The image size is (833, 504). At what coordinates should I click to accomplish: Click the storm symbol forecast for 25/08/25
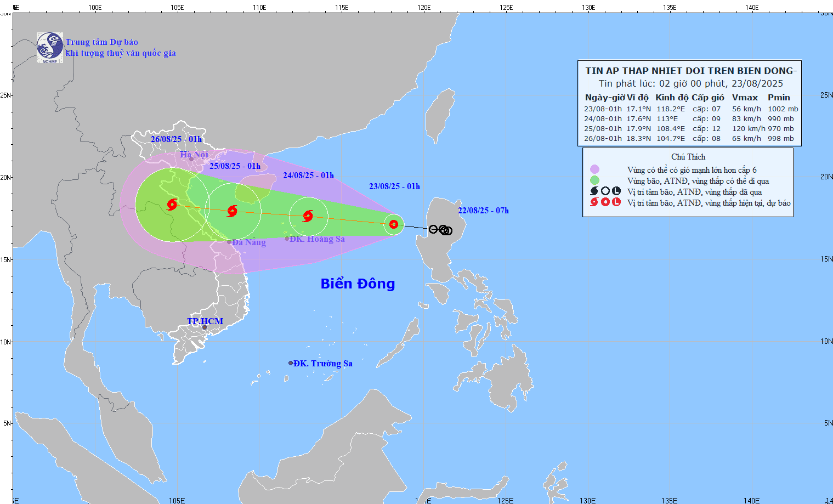click(x=233, y=211)
